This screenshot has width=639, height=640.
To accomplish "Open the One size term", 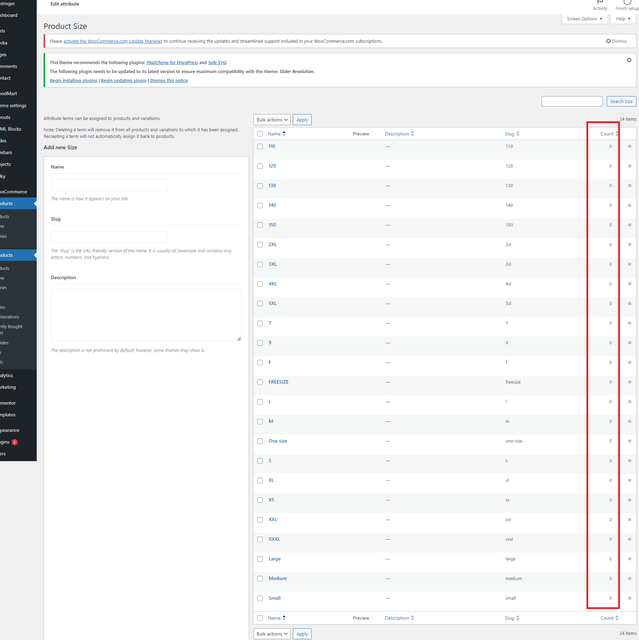I will click(277, 441).
